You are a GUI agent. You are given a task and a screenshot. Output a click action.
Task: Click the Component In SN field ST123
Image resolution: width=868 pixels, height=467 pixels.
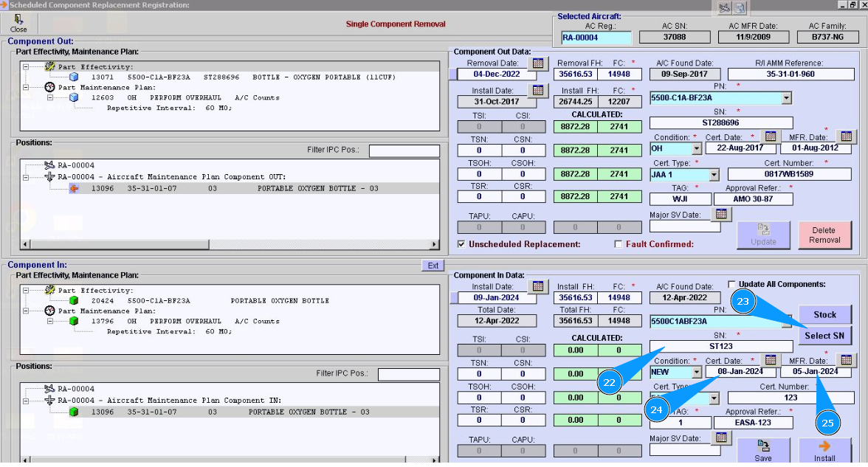point(720,347)
